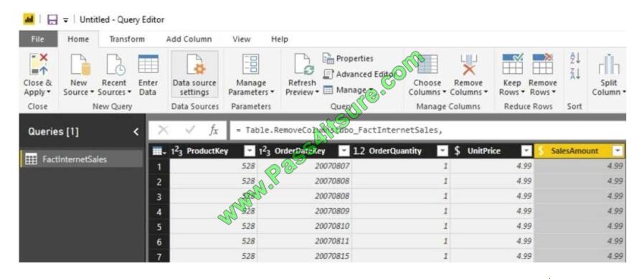
Task: Click cell 20070810 in OrderDateKey
Action: [304, 227]
